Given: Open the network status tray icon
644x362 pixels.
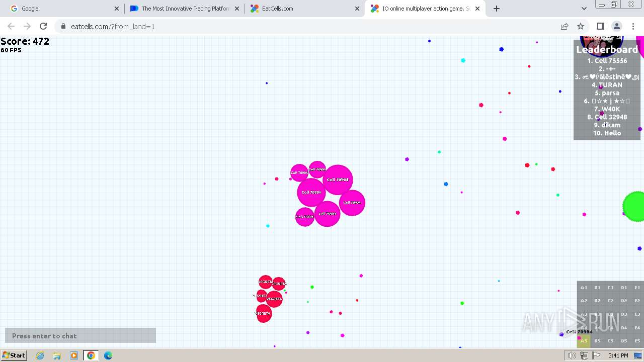Looking at the screenshot, I should 584,355.
